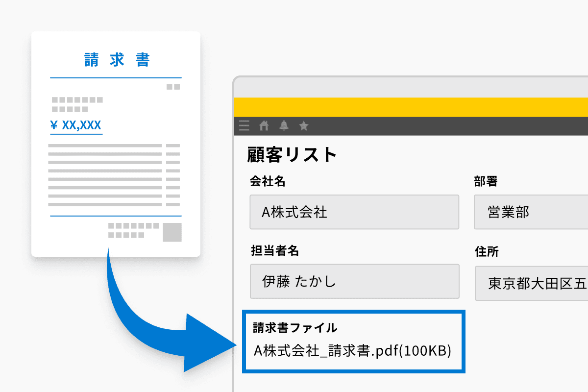Click the ¥XX,XXX amount link on the invoice
588x392 pixels.
(76, 124)
